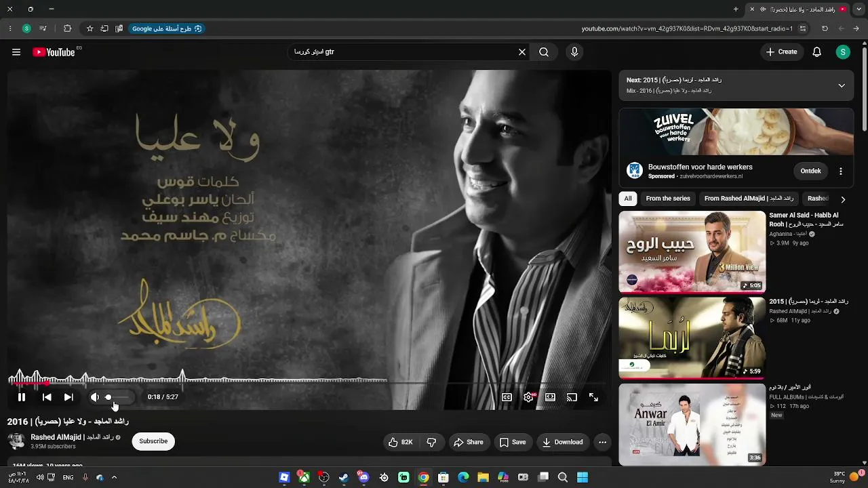Start voice search with the microphone
The height and width of the screenshot is (488, 868).
575,52
